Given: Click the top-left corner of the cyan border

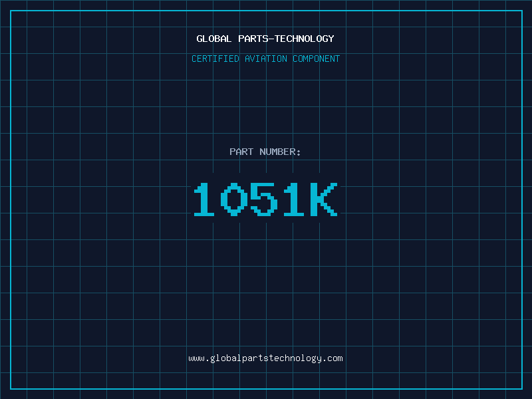Looking at the screenshot, I should point(11,11).
